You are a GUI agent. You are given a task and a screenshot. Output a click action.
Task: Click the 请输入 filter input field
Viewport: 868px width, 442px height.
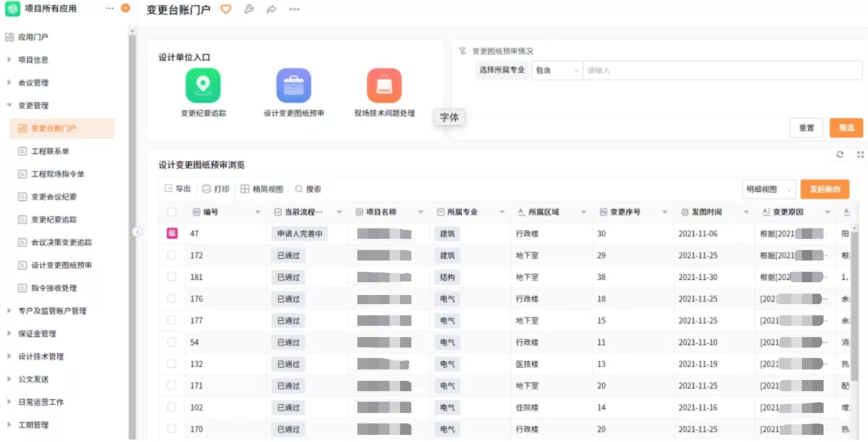[722, 71]
